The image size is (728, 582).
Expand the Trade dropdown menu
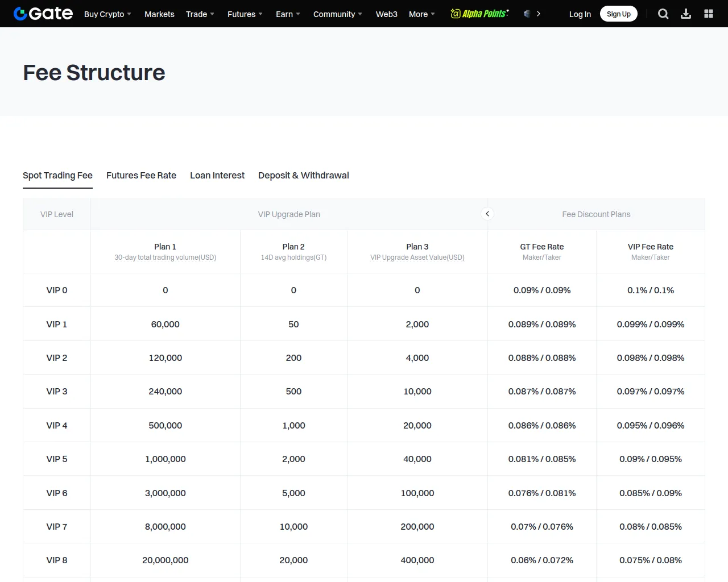point(200,14)
